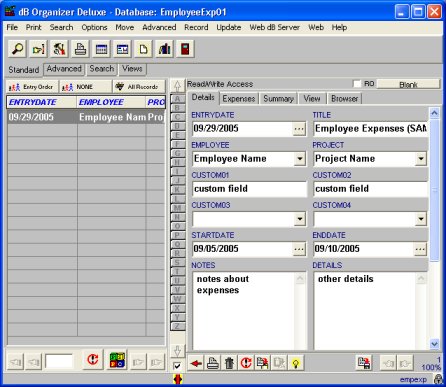Click the blank page new-record icon
The image size is (446, 387).
point(143,49)
